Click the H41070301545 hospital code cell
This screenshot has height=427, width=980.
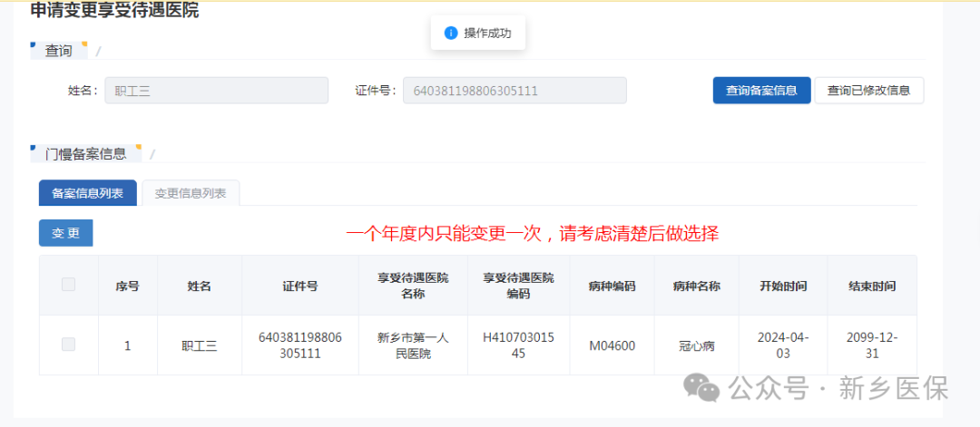518,345
